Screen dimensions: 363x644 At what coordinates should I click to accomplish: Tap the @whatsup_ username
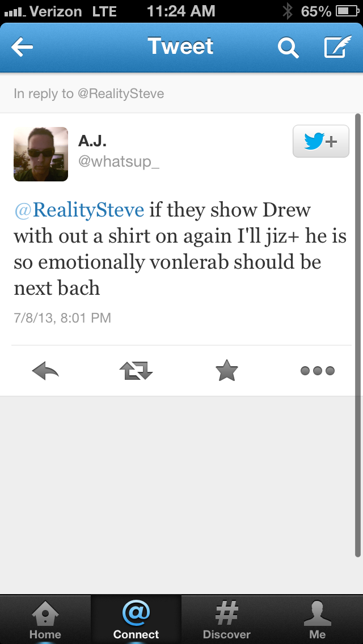click(x=119, y=162)
